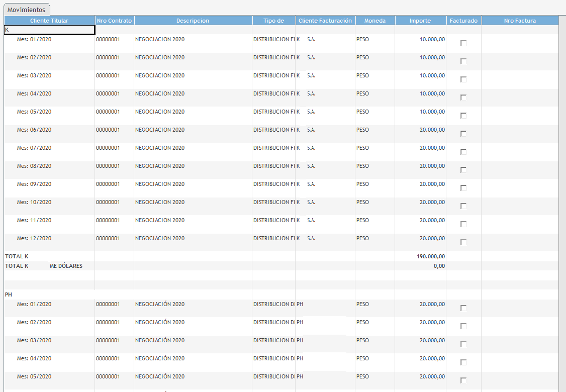Image resolution: width=566 pixels, height=392 pixels.
Task: Select Mes: 08/2020 cell under client K
Action: point(34,166)
